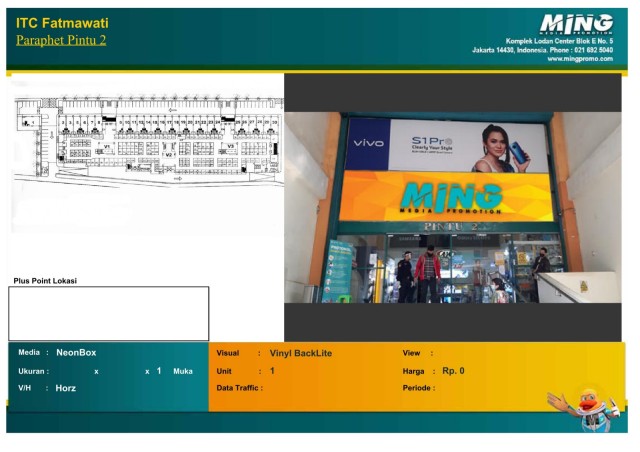Open the www.mingpromo.com website link

click(580, 59)
